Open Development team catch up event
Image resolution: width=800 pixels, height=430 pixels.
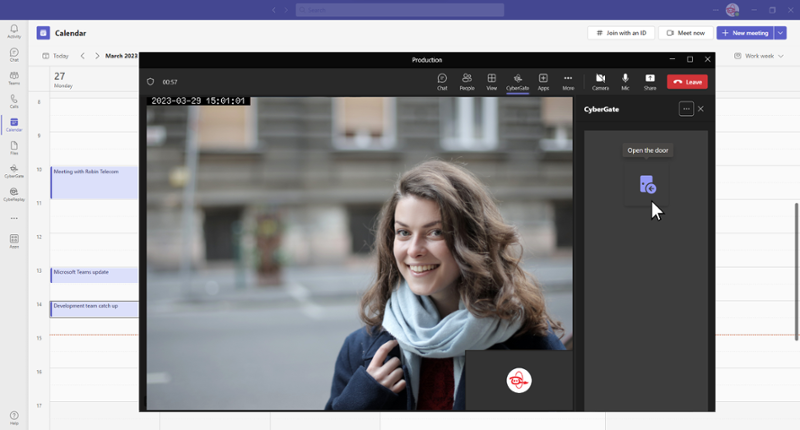point(94,309)
